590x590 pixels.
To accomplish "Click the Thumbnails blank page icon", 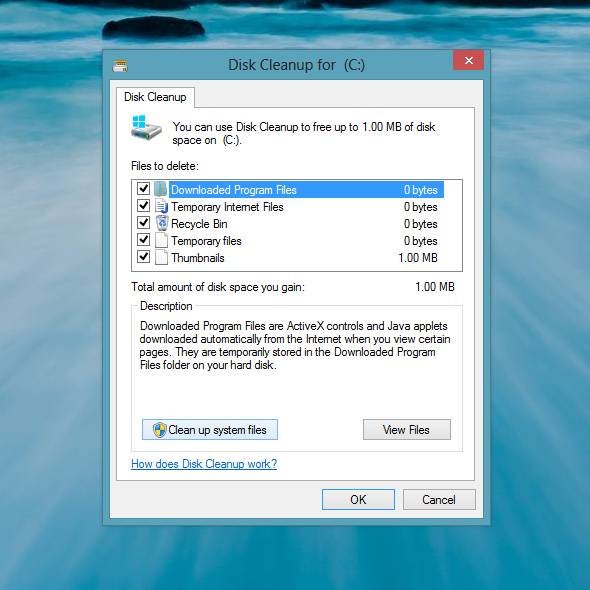I will coord(161,257).
